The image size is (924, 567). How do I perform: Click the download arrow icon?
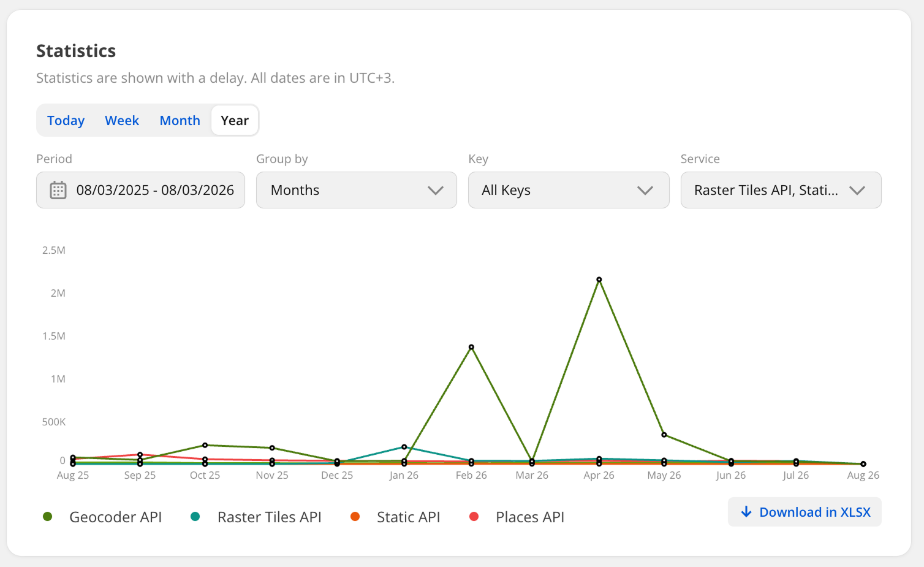[746, 512]
